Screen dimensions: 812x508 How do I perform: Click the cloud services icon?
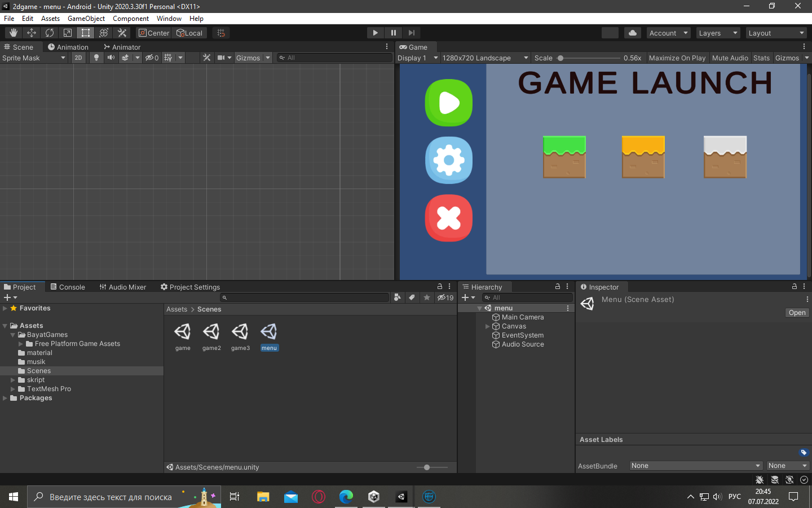633,33
